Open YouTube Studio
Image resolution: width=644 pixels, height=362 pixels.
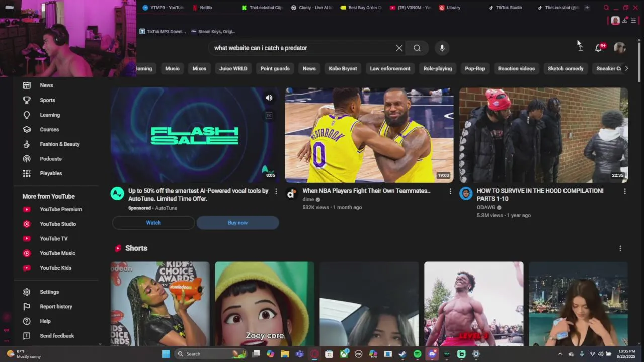tap(58, 224)
